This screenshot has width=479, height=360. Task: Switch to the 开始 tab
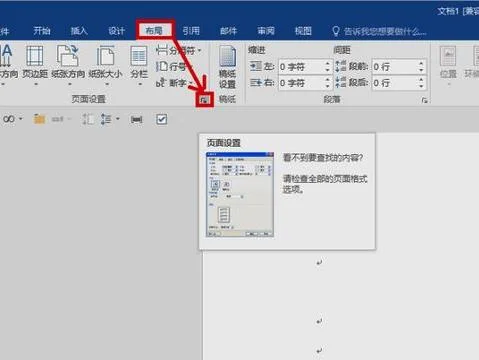click(42, 31)
